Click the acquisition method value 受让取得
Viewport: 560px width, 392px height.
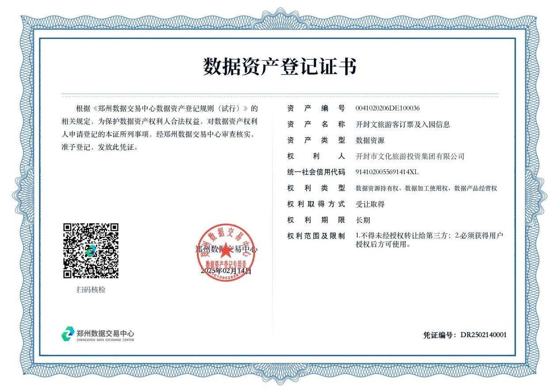point(370,204)
